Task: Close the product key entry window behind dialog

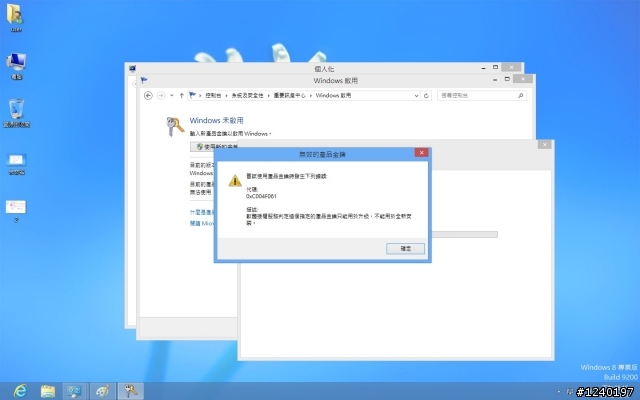Action: (544, 145)
